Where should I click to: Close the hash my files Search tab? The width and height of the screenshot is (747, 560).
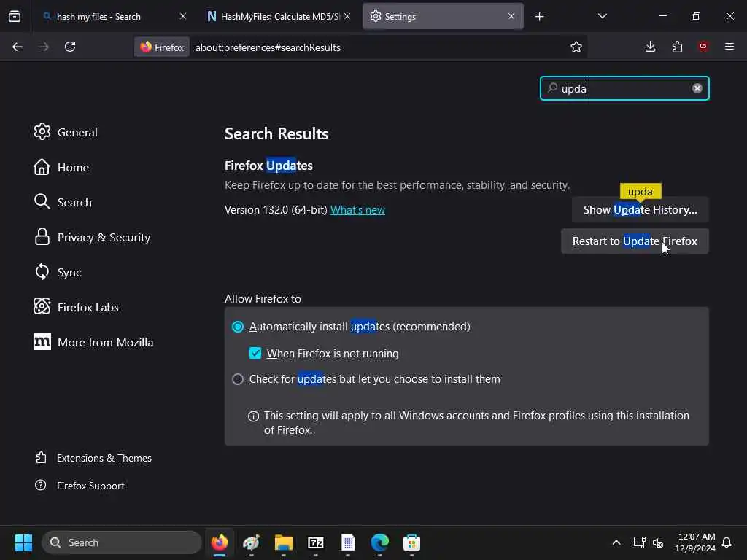(x=183, y=16)
